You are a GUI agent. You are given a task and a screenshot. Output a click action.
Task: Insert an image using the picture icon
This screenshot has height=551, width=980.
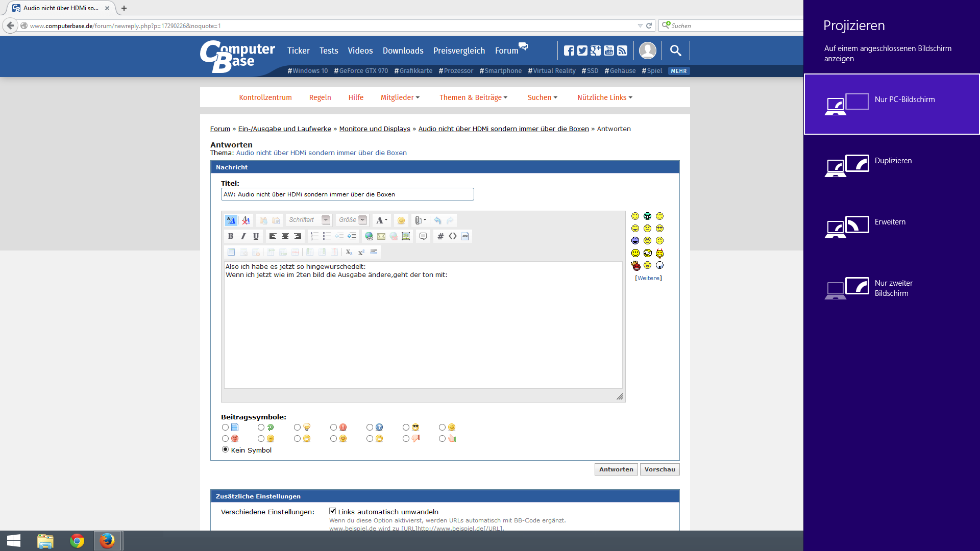pyautogui.click(x=406, y=236)
